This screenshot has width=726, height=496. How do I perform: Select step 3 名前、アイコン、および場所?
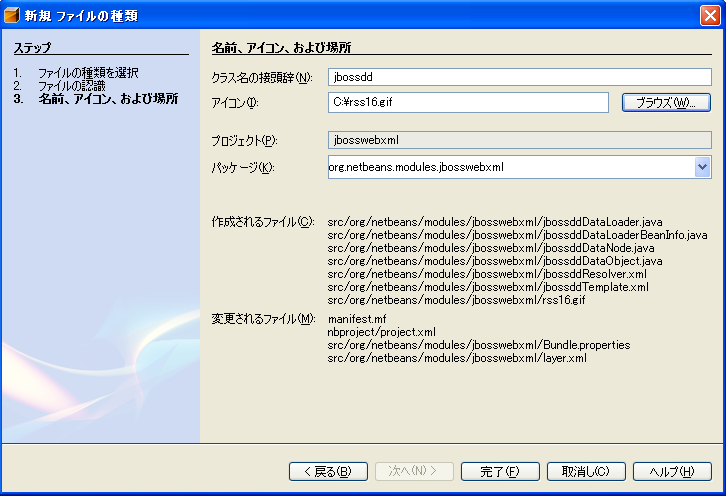pos(108,99)
